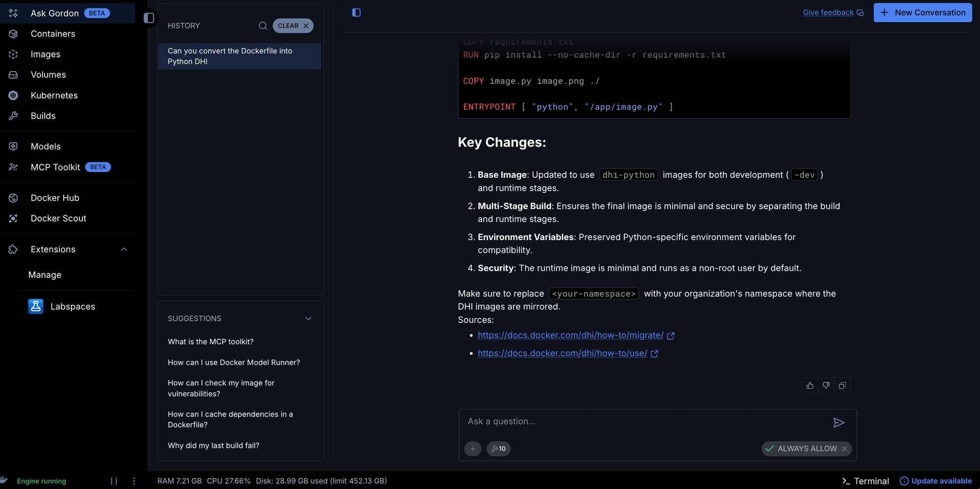Viewport: 980px width, 489px height.
Task: Search the conversation history
Action: pos(263,26)
